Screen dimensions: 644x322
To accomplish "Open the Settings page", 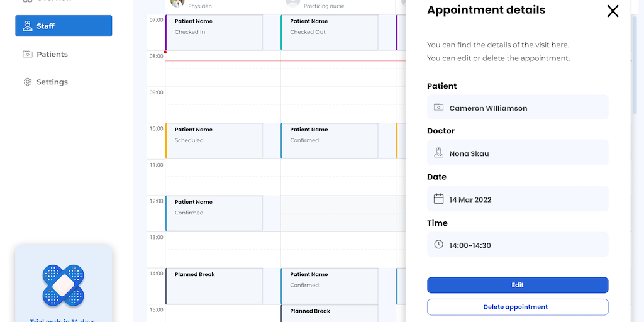I will tap(52, 82).
